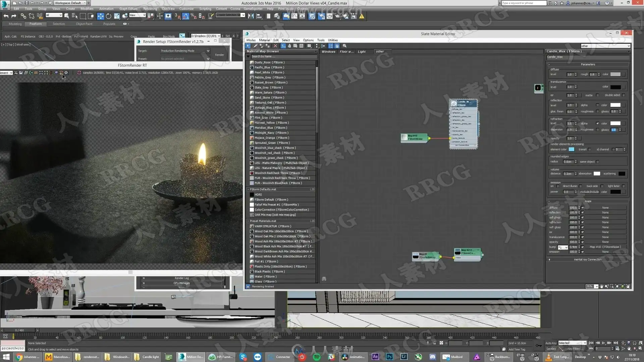644x362 pixels.
Task: Uncheck the refraction alpha checkbox
Action: point(597,123)
